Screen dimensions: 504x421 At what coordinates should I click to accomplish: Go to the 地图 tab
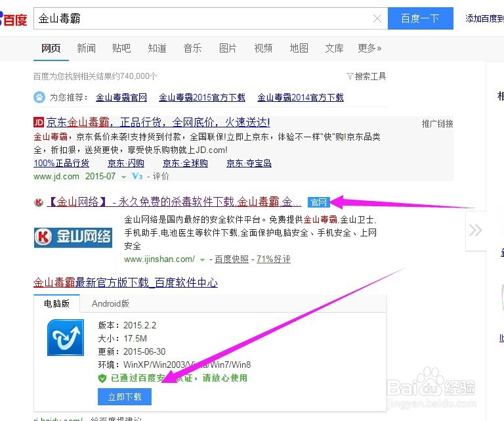pos(299,48)
